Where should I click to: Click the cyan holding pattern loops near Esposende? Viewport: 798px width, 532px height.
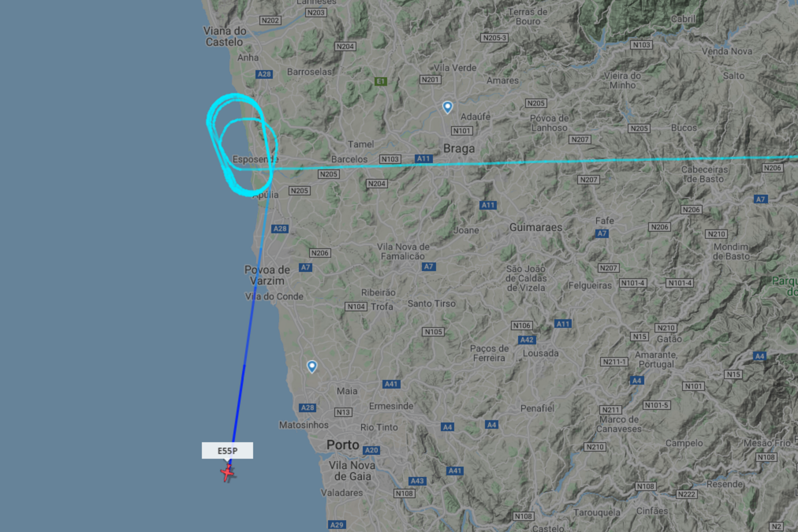[241, 145]
